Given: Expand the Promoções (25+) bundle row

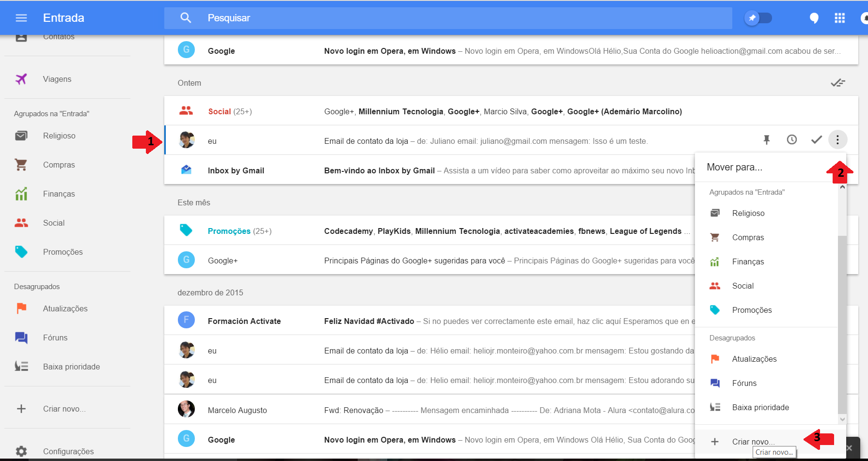Looking at the screenshot, I should click(429, 231).
